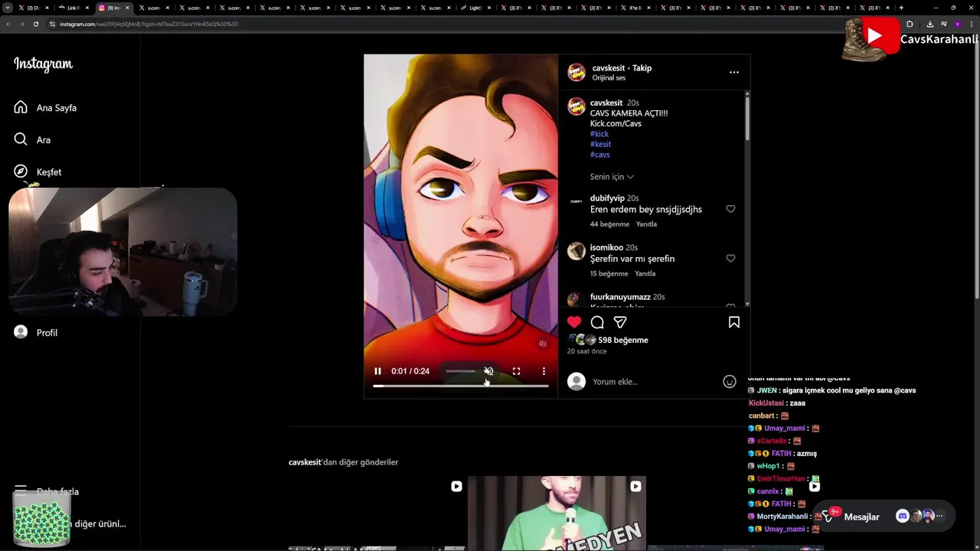Open Ara search in Instagram sidebar
The width and height of the screenshot is (980, 551).
pyautogui.click(x=21, y=139)
